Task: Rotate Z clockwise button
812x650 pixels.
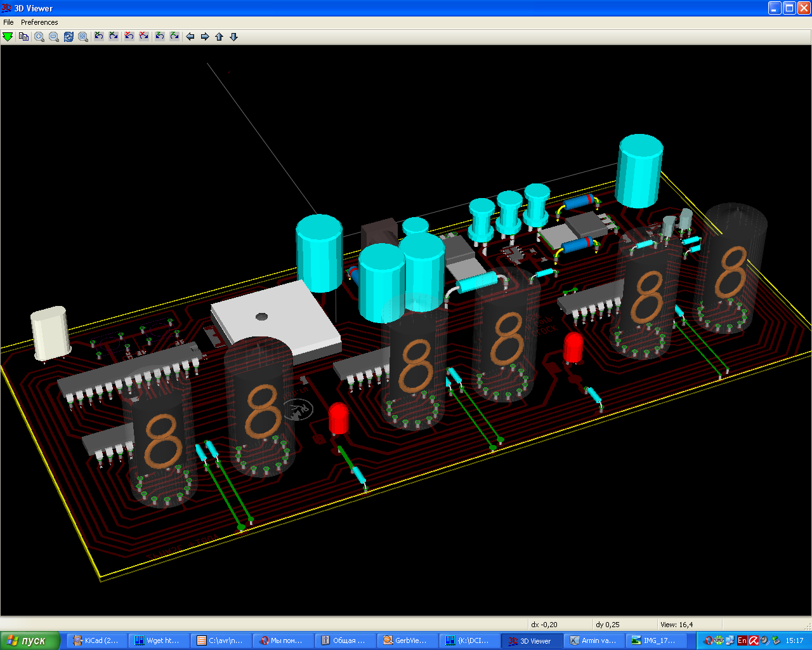Action: [x=174, y=37]
